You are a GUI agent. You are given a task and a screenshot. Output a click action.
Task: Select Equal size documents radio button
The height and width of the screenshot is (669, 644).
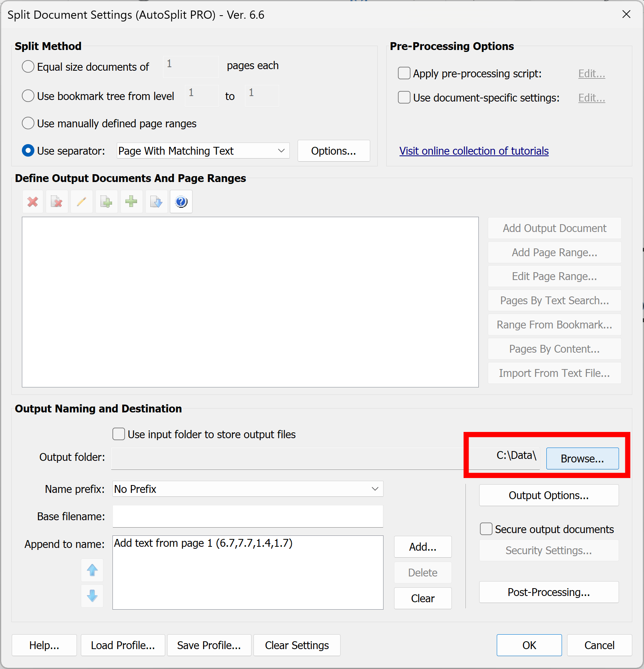coord(28,66)
